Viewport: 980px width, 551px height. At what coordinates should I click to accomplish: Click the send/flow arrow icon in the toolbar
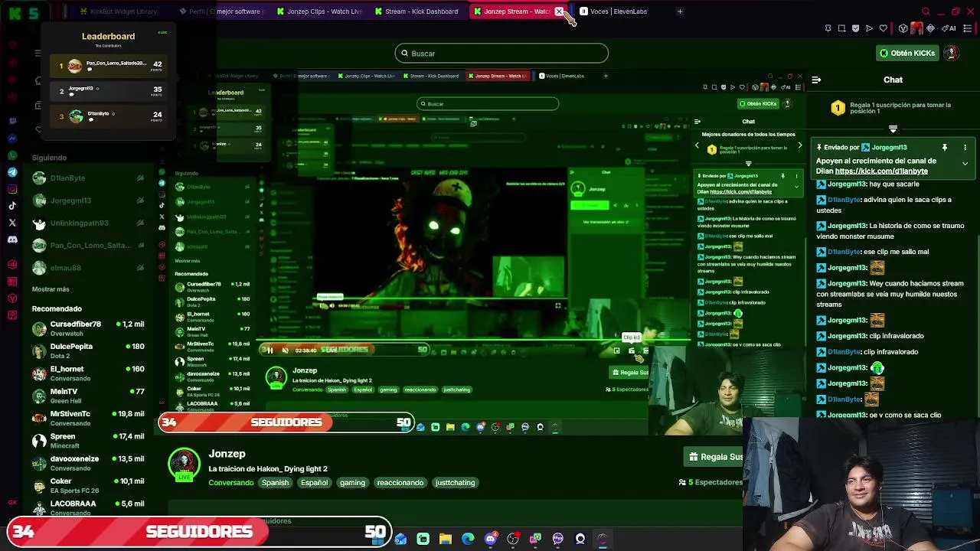869,28
